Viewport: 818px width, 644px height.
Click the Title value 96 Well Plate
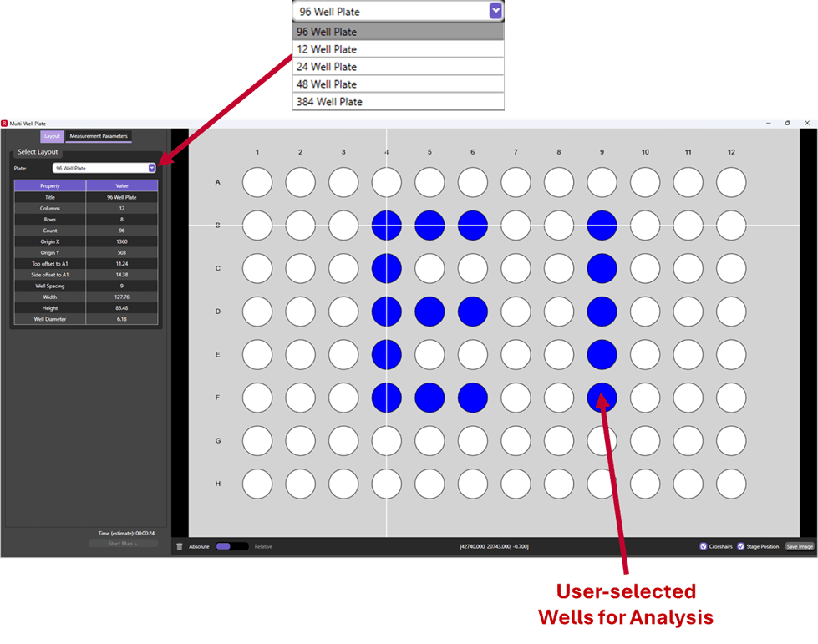click(122, 197)
